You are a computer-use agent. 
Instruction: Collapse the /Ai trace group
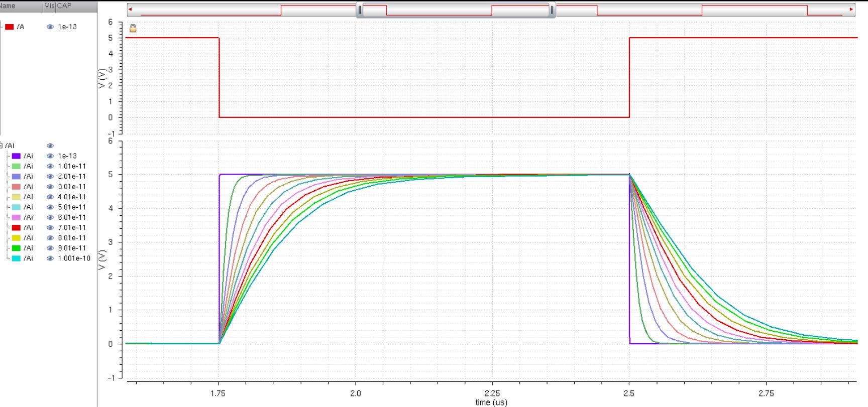[2, 146]
